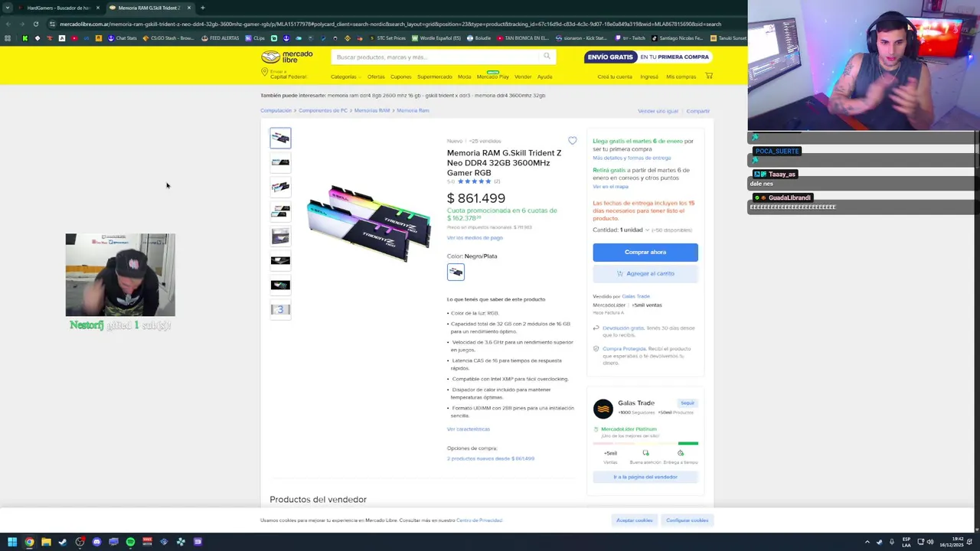Click Windows Start button in taskbar

pos(11,542)
